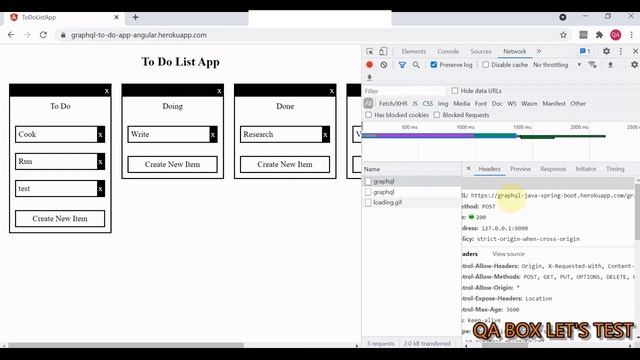Clear the network log
The image size is (640, 360).
click(x=384, y=64)
